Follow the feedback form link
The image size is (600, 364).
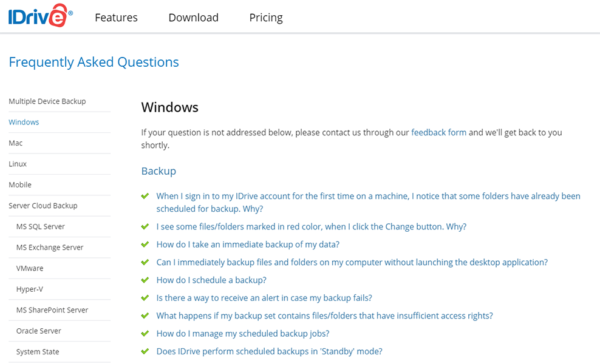439,132
